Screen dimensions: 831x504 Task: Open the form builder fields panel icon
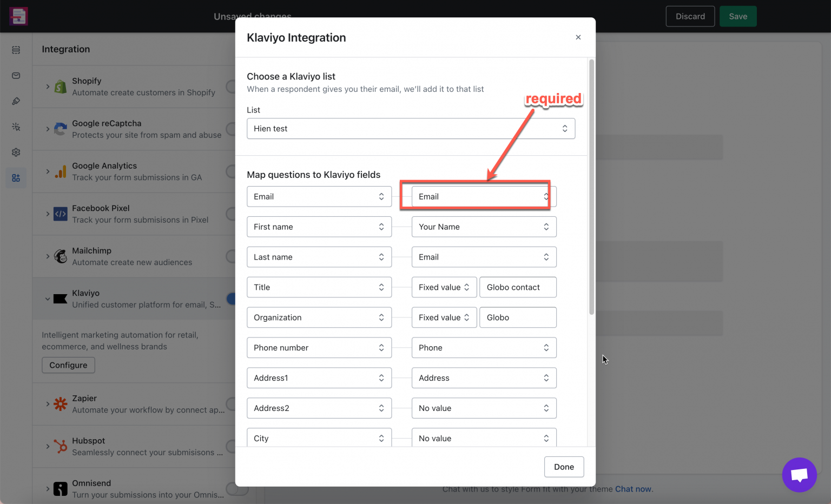pos(16,50)
